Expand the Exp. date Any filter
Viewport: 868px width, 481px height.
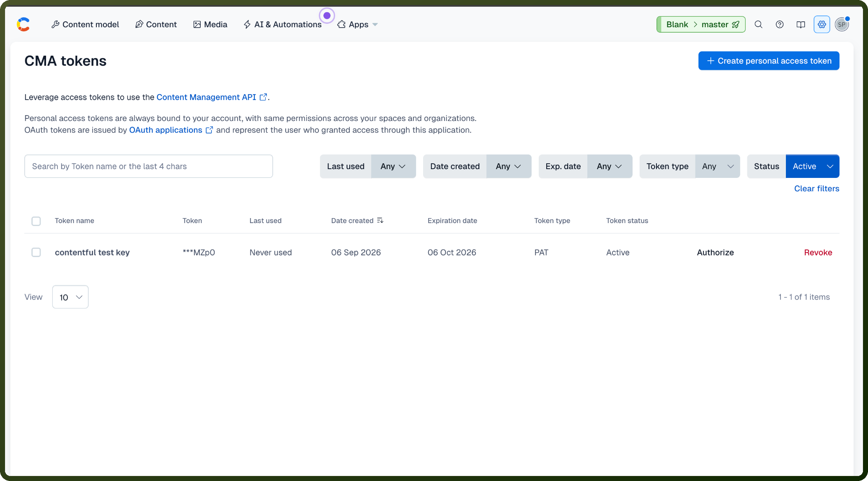[x=610, y=166]
